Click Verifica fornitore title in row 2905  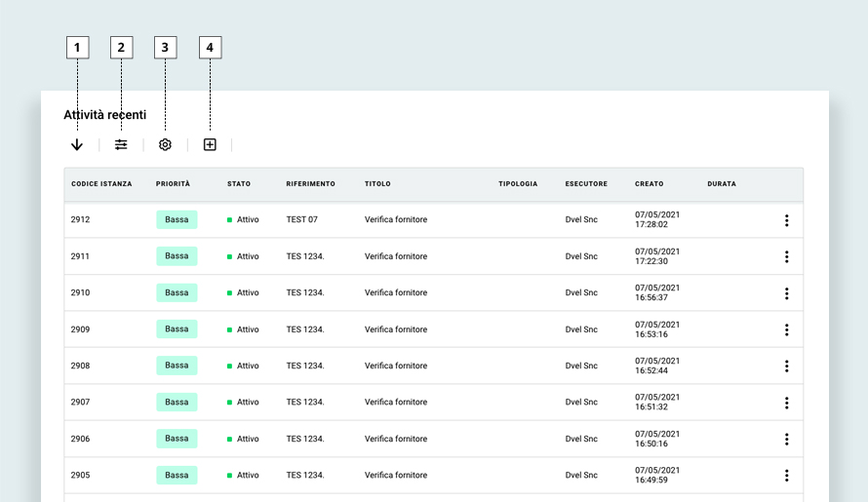pyautogui.click(x=396, y=476)
